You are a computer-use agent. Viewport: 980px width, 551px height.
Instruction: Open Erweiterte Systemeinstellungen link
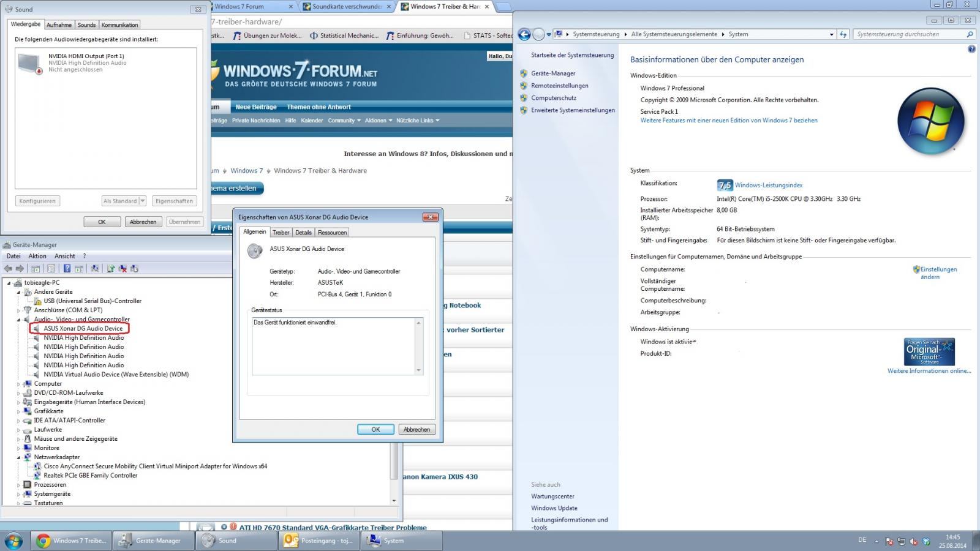tap(573, 110)
